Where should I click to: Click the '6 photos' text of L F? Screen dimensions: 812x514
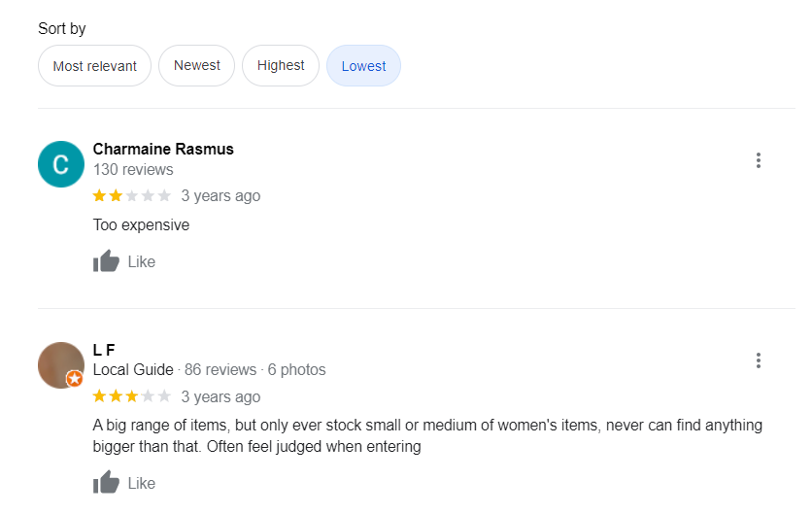point(296,369)
